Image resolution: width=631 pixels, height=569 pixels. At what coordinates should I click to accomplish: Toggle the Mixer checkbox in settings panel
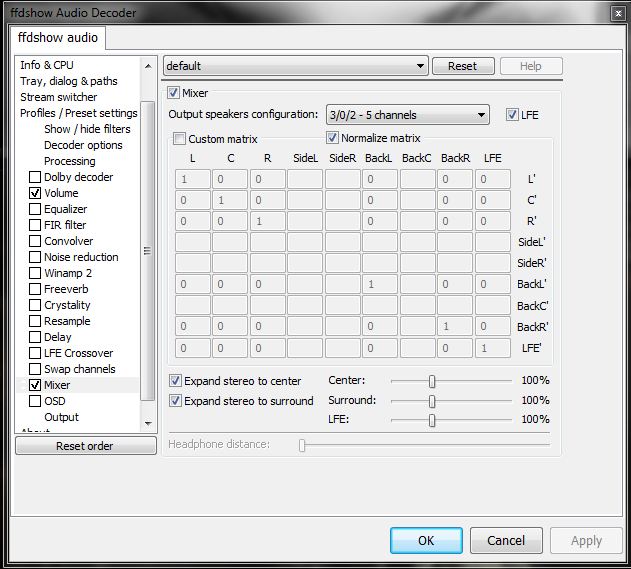point(173,93)
